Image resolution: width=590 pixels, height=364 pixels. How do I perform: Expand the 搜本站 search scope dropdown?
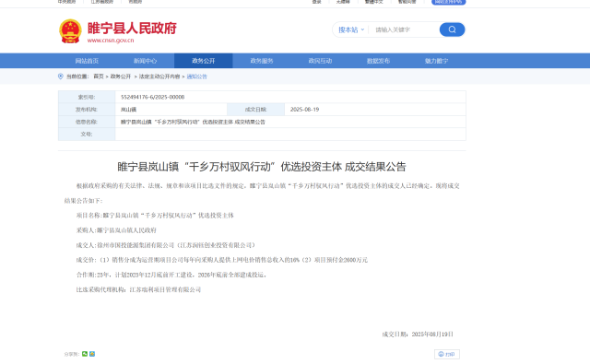(x=351, y=29)
